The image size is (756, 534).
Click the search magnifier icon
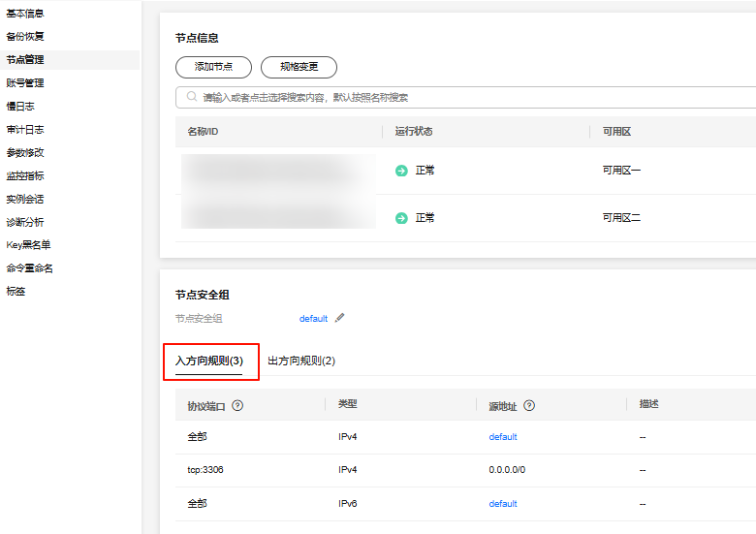click(x=189, y=98)
